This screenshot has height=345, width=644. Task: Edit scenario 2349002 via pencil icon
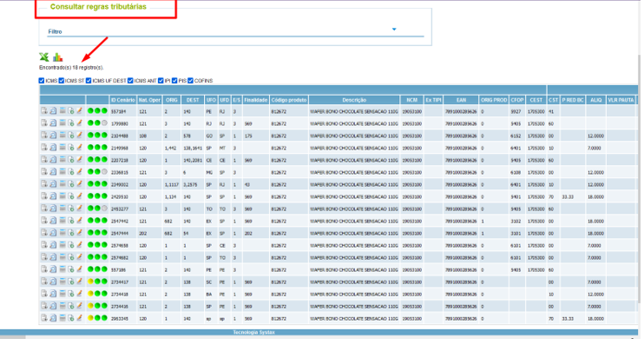[80, 184]
